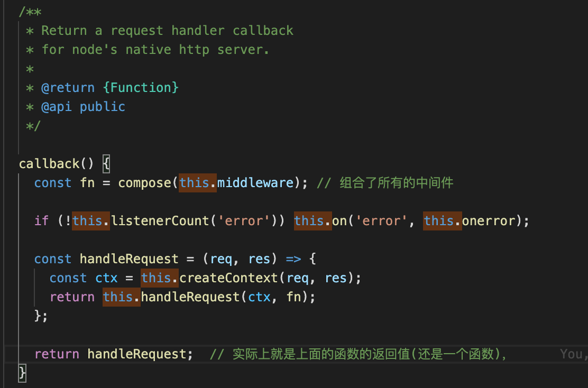Click the this.handleRequest call in return

click(171, 297)
